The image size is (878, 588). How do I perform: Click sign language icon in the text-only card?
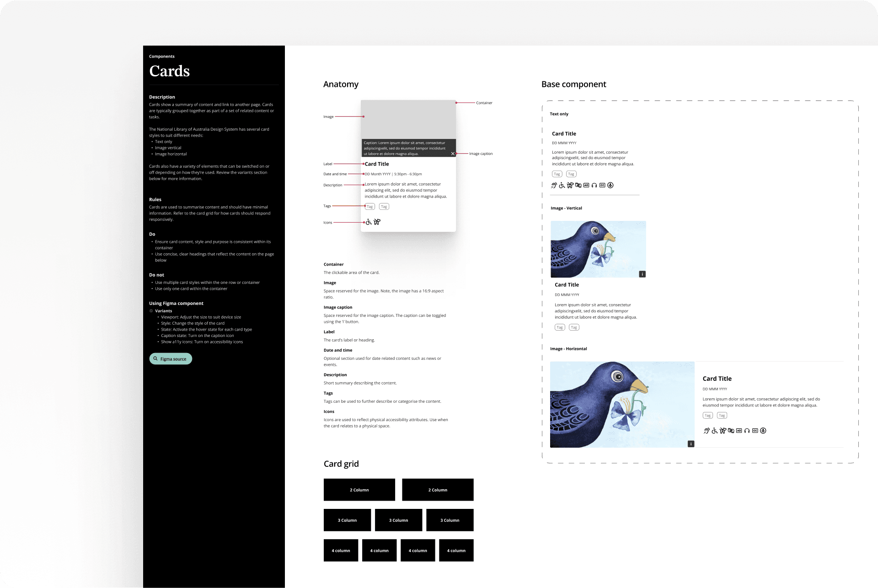coord(578,185)
